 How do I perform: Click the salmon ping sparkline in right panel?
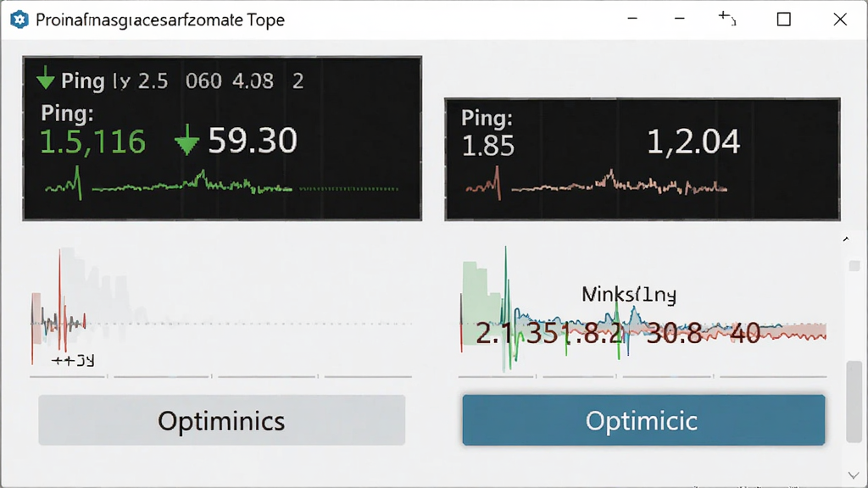point(596,183)
